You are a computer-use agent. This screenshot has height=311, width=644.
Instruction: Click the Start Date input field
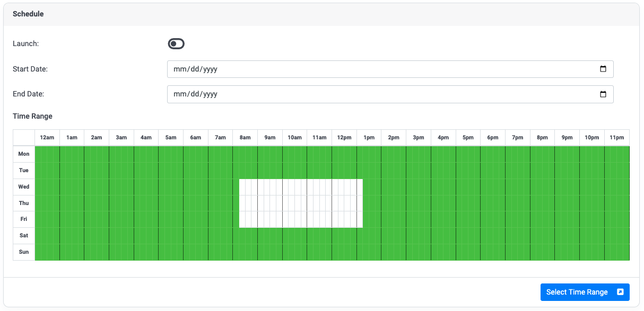click(318, 68)
